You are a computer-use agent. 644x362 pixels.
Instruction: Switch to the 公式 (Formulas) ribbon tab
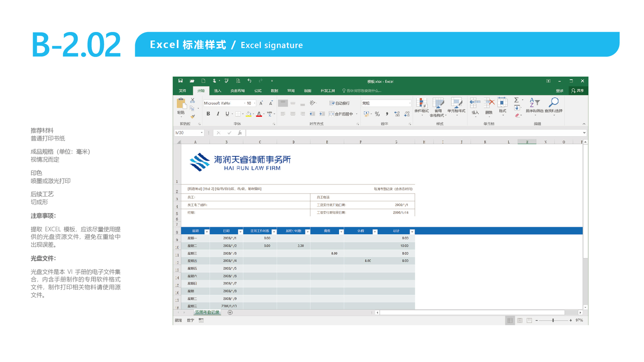[x=258, y=91]
